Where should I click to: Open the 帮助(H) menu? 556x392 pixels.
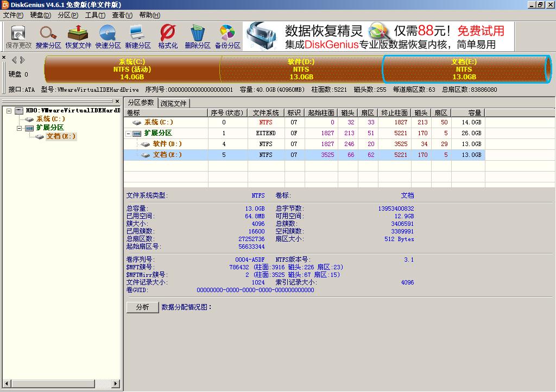[149, 15]
